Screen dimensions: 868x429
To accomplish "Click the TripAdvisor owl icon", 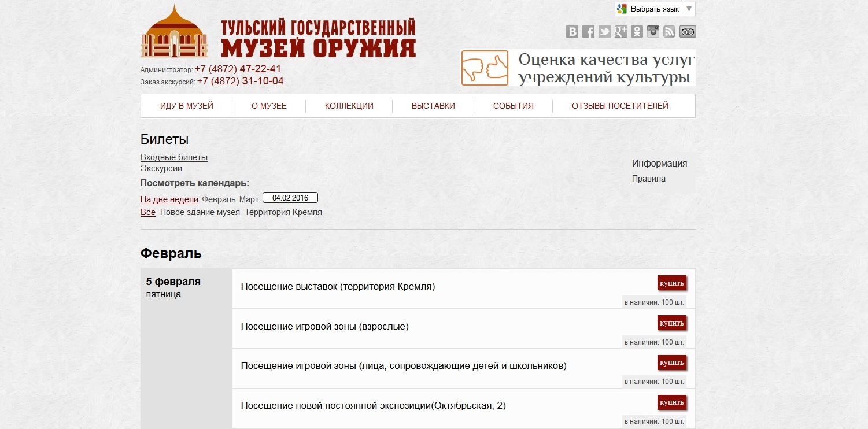I will tap(687, 32).
